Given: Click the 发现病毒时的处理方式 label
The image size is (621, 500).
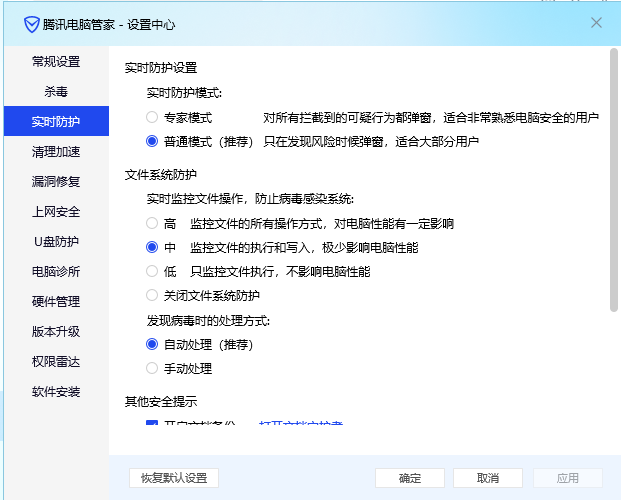Looking at the screenshot, I should tap(208, 321).
